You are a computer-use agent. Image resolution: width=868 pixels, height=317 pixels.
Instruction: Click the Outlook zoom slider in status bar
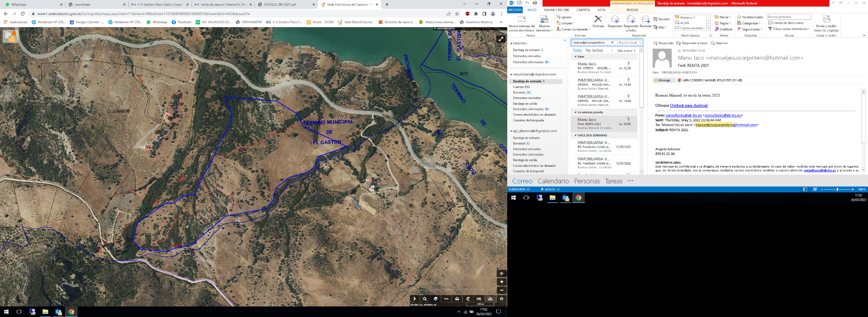coord(837,190)
